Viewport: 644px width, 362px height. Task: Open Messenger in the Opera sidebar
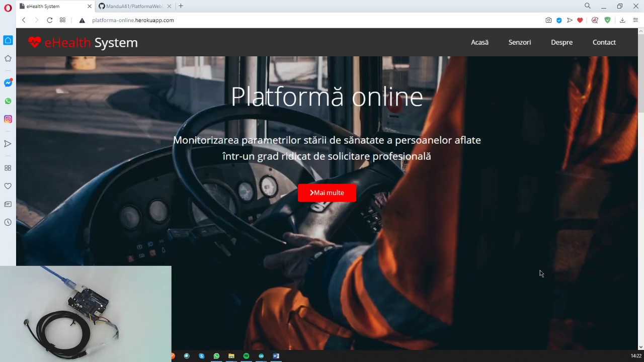[8, 83]
